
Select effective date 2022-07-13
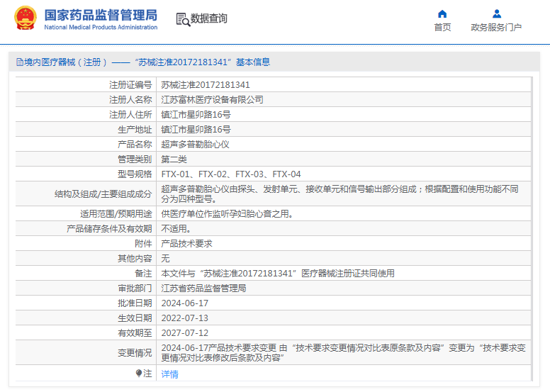(x=185, y=318)
